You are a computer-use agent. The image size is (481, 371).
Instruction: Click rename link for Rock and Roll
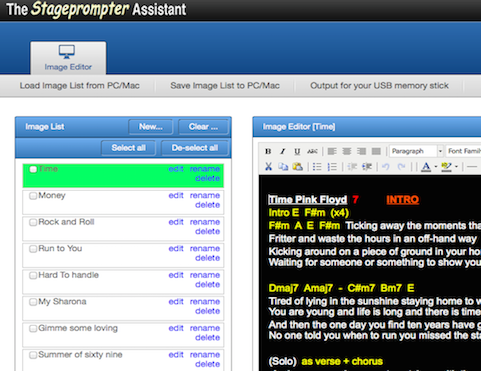tap(205, 222)
